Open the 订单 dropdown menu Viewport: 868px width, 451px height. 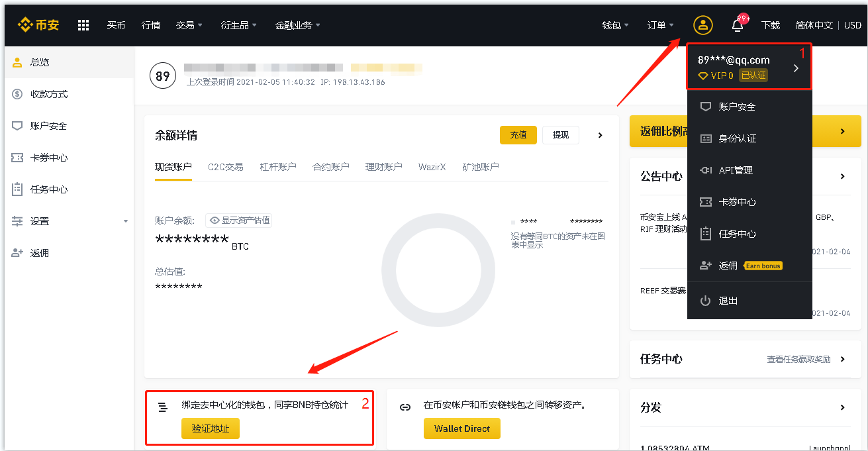[661, 25]
